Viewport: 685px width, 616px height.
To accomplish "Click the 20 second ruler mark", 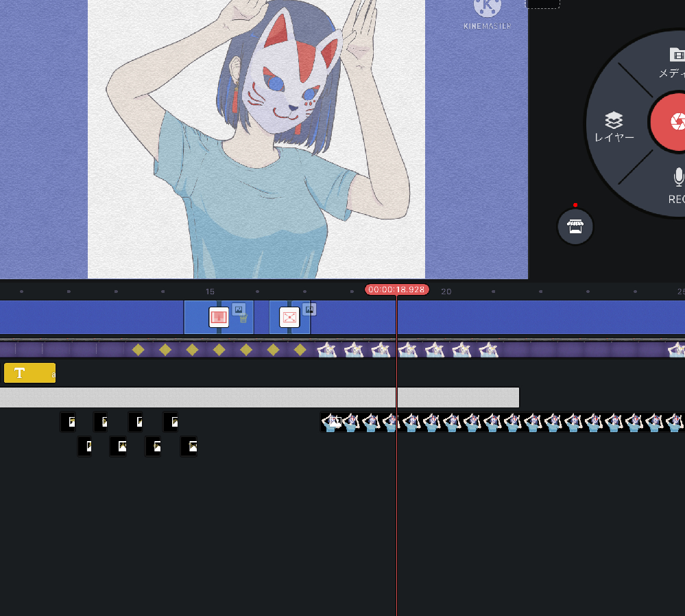I will point(446,292).
